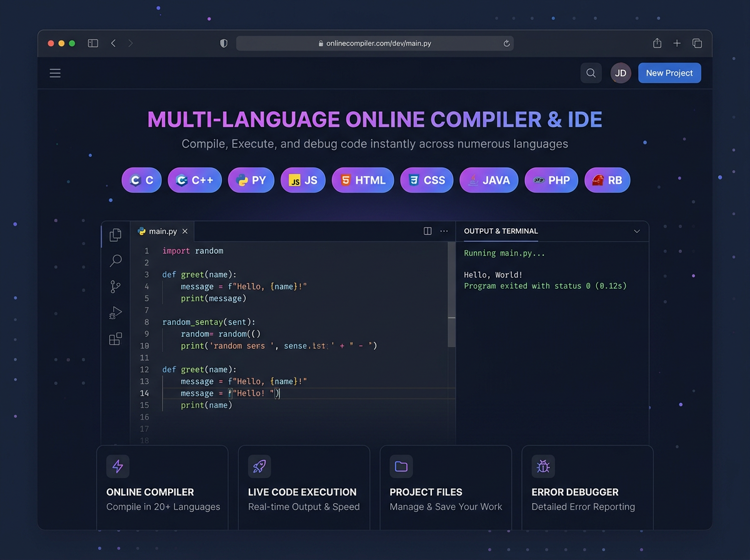The width and height of the screenshot is (750, 560).
Task: Click the lightning bolt Online Compiler icon
Action: pos(118,466)
